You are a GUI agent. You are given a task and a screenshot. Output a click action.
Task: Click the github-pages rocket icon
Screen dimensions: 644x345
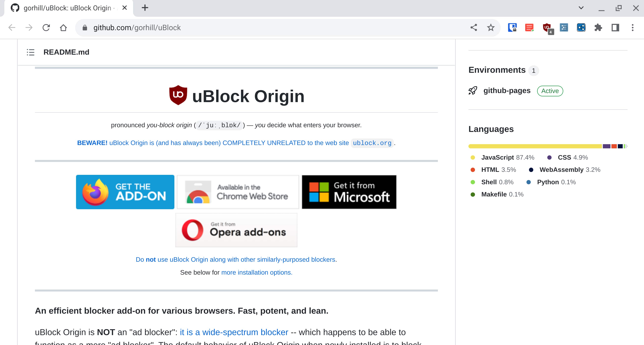coord(472,91)
